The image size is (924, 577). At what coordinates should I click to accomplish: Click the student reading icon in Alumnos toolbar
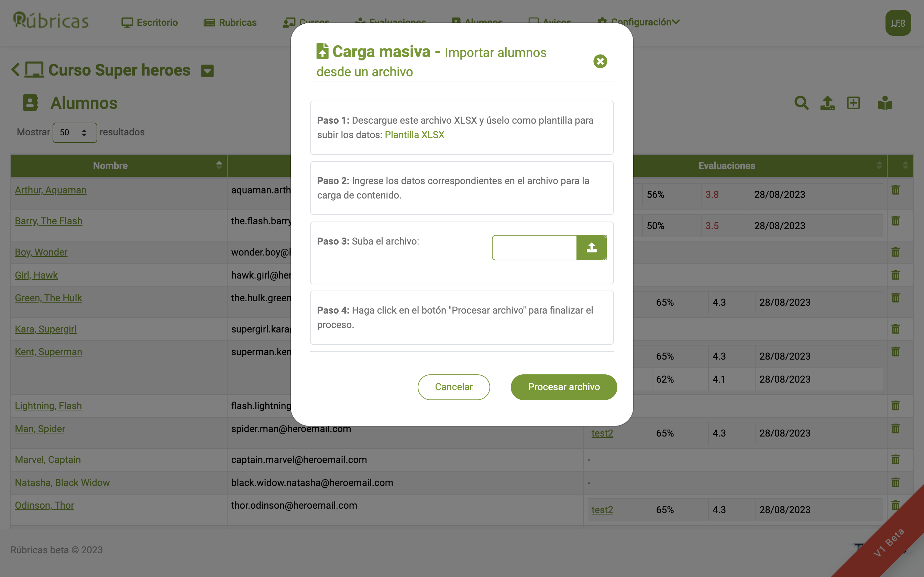(x=885, y=103)
